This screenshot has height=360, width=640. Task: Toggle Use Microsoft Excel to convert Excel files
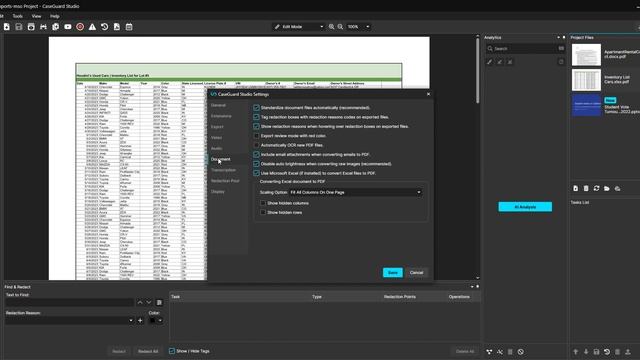256,173
